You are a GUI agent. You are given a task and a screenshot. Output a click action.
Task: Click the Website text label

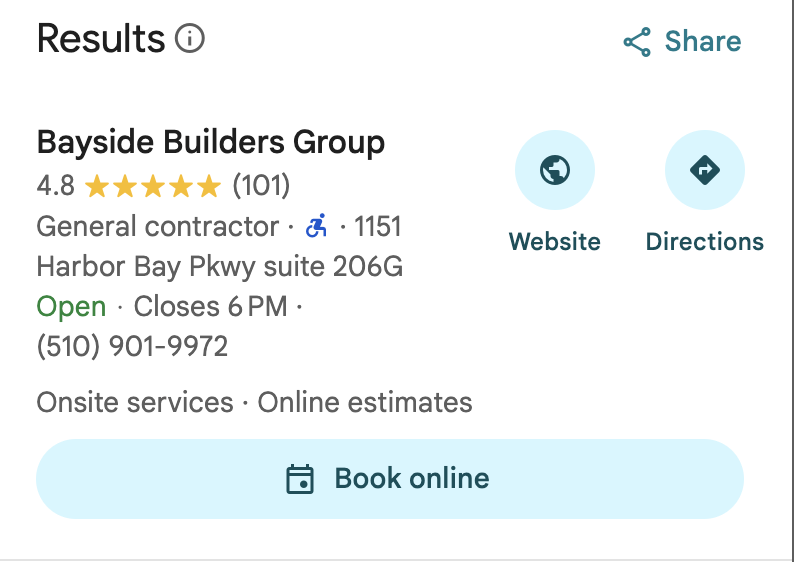tap(554, 242)
